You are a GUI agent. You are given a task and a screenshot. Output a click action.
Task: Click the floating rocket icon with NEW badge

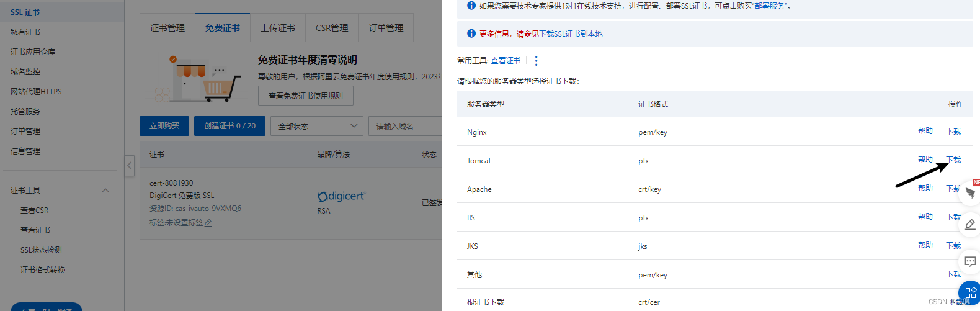pyautogui.click(x=971, y=193)
